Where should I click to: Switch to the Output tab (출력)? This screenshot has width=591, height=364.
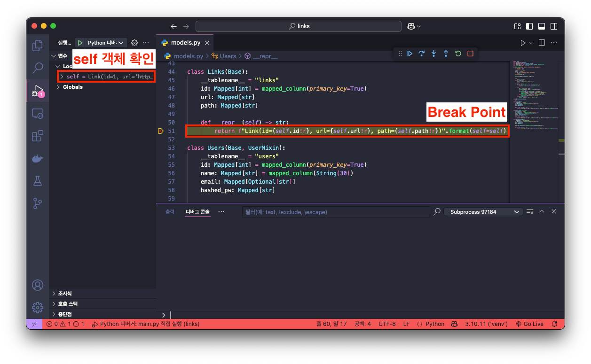(x=170, y=212)
